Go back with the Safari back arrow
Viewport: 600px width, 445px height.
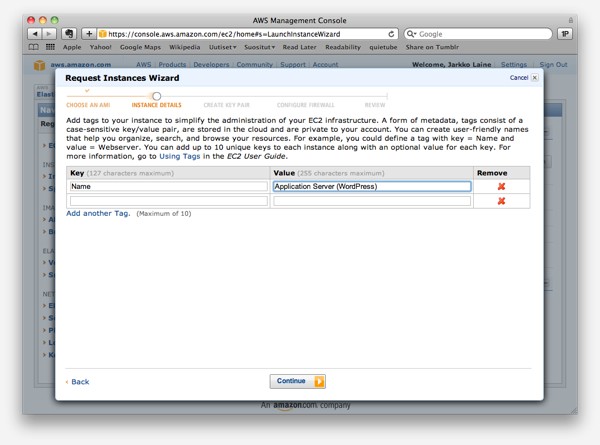(x=35, y=34)
